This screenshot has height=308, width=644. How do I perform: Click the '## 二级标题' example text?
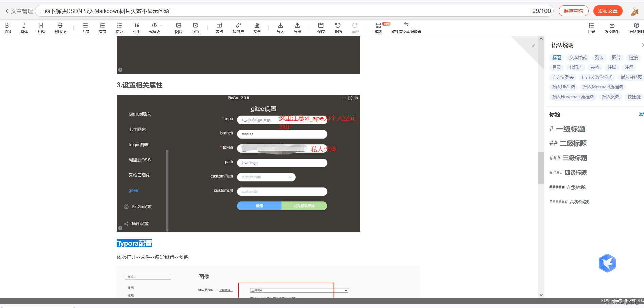568,143
